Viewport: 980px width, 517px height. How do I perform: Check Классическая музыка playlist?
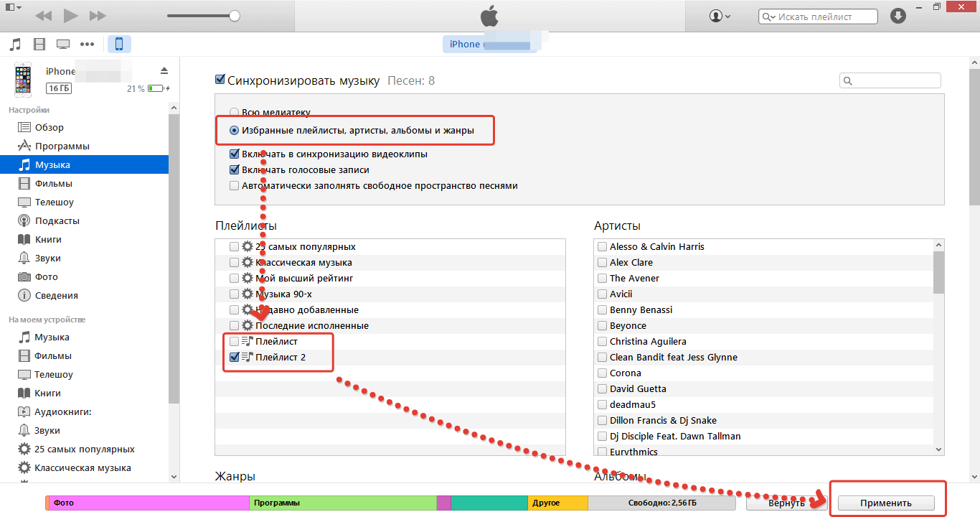pyautogui.click(x=234, y=262)
